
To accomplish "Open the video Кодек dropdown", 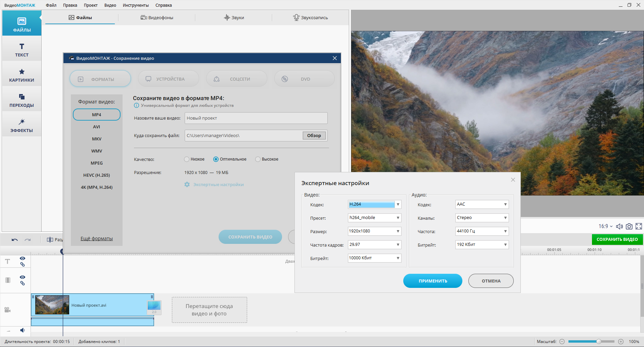I will point(375,204).
